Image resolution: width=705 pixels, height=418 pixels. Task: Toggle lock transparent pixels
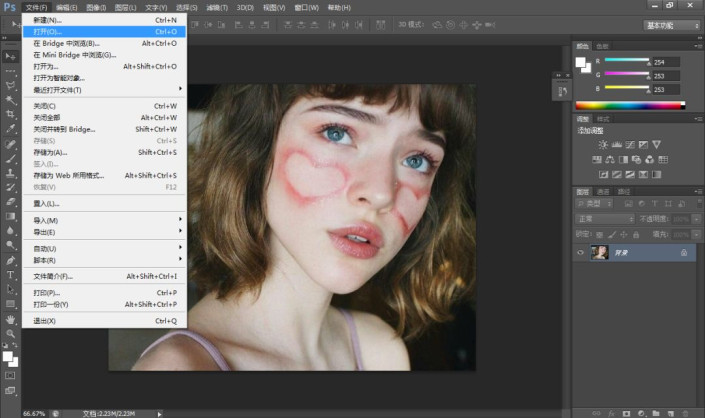(x=600, y=235)
